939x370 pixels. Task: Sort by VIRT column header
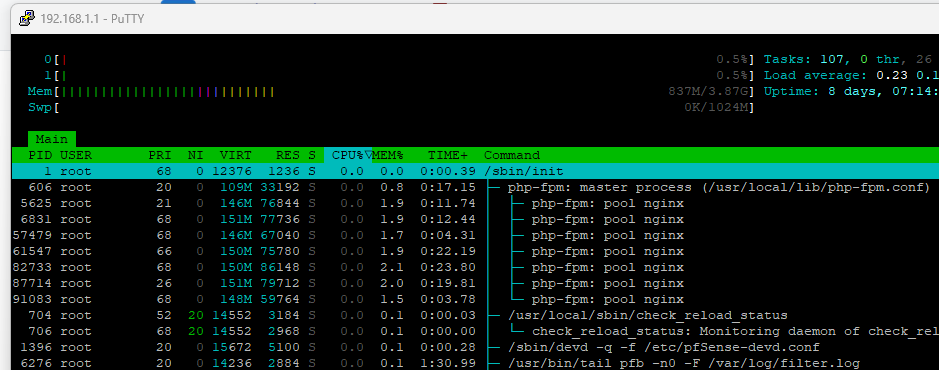pos(235,155)
